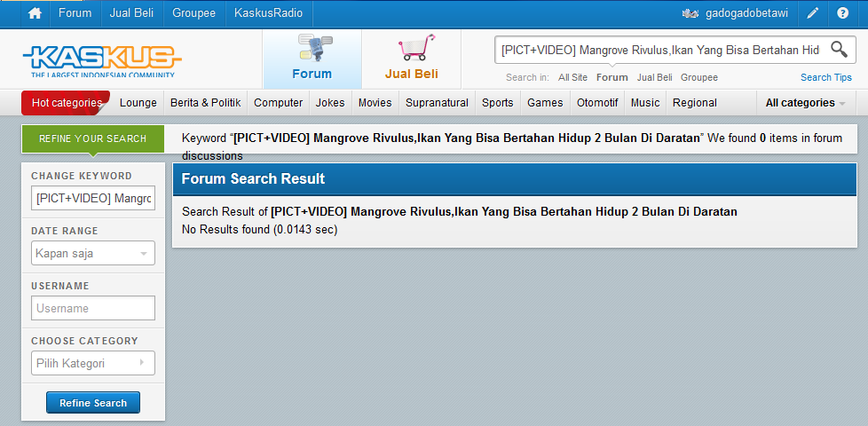
Task: Open the Otomotif category
Action: coord(597,103)
